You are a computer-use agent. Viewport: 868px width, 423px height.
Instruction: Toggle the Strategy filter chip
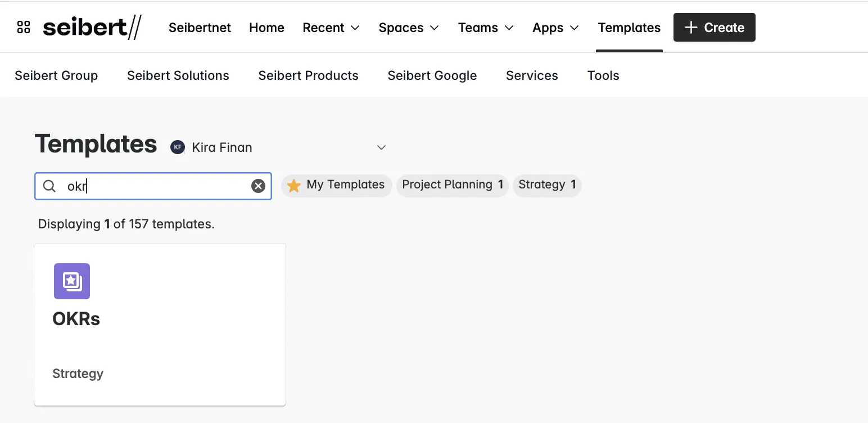coord(546,185)
